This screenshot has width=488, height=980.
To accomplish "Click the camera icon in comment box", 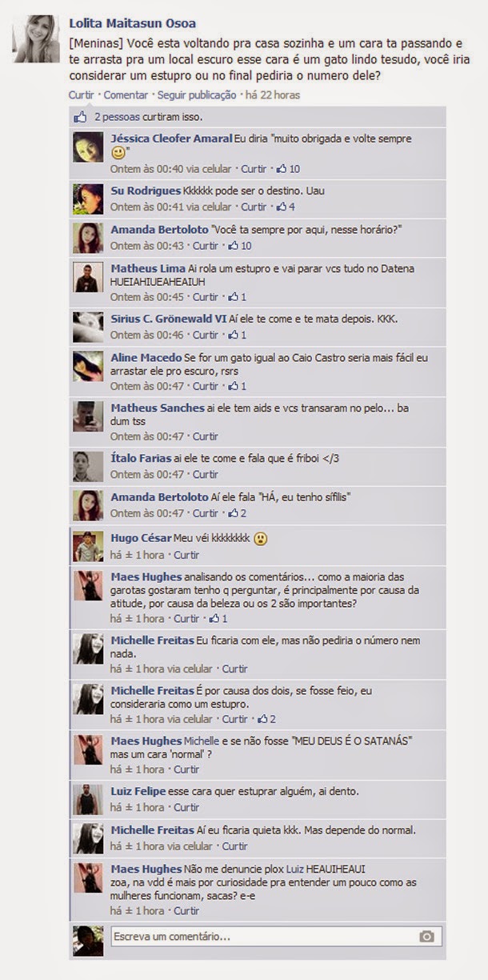I will point(426,936).
